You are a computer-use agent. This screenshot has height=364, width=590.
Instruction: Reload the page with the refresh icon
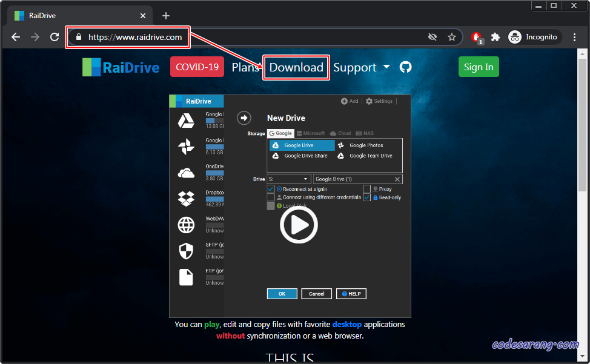click(55, 37)
